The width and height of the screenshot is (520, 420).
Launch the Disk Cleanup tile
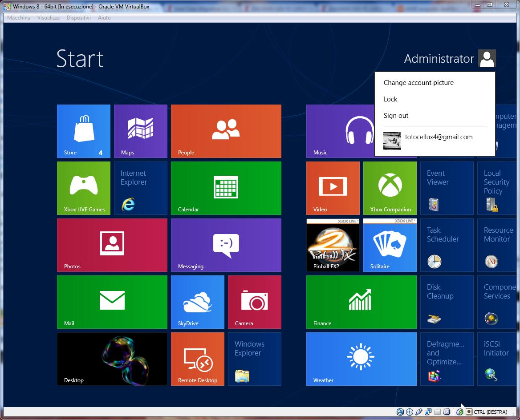447,303
